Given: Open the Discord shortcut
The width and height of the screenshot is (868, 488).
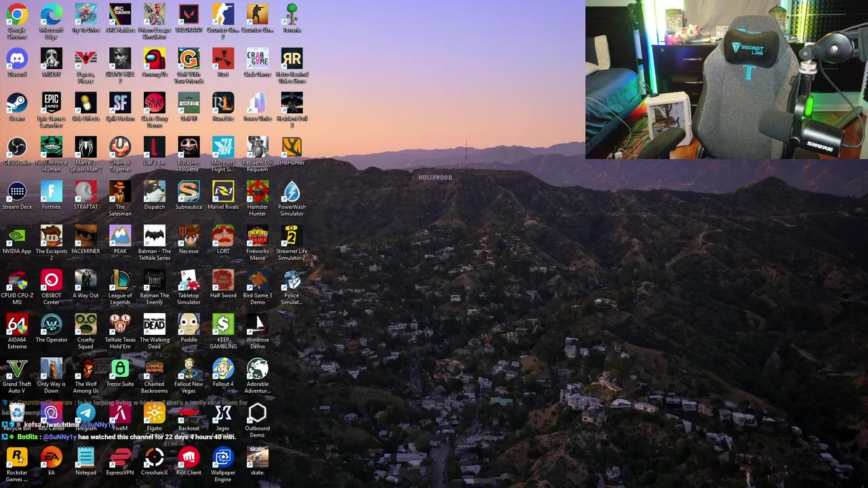Looking at the screenshot, I should click(x=17, y=62).
